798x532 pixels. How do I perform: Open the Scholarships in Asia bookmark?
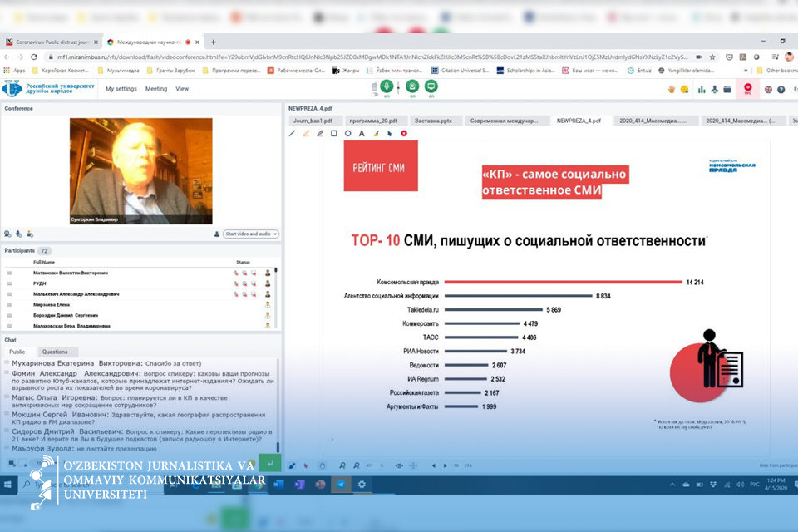[x=525, y=71]
